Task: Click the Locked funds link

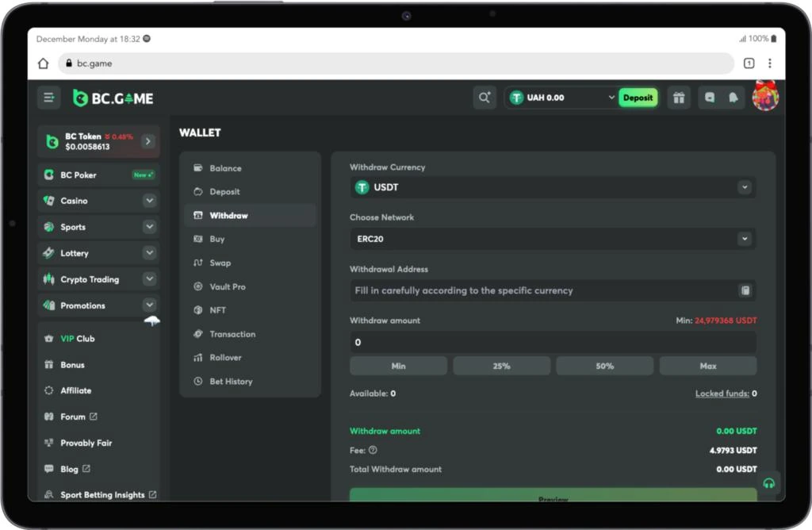Action: (x=722, y=394)
